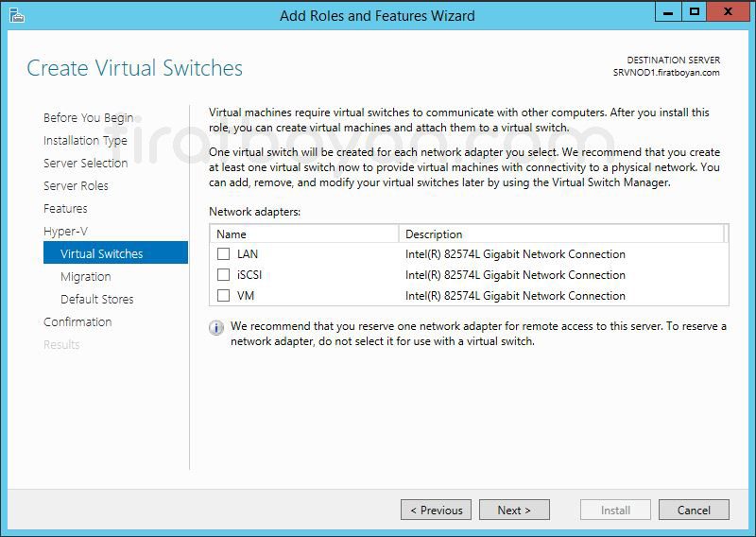
Task: Check the VM network adapter checkbox
Action: 223,295
